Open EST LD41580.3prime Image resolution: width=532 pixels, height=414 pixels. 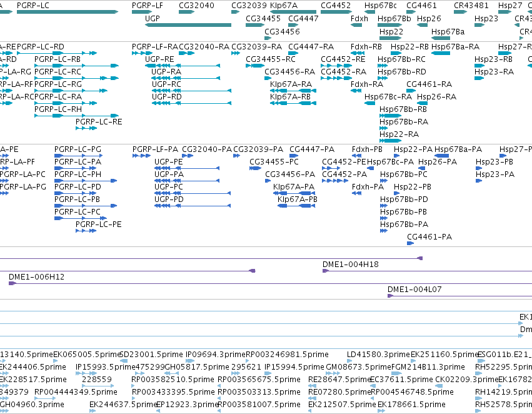pos(378,355)
